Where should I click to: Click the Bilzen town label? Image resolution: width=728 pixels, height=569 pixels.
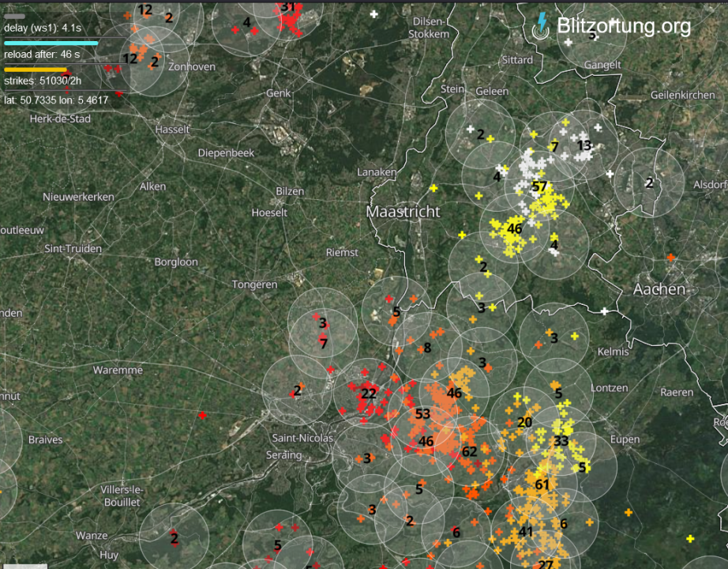coord(290,191)
